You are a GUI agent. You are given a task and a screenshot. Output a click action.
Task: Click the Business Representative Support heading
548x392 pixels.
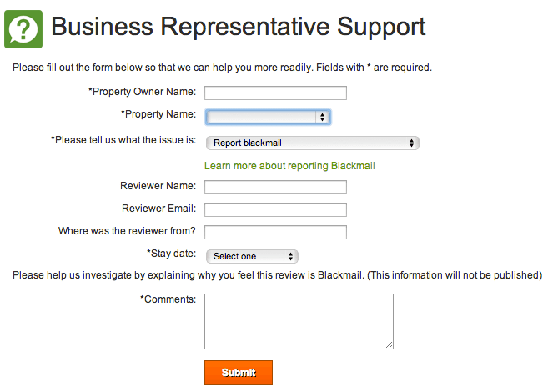(239, 27)
